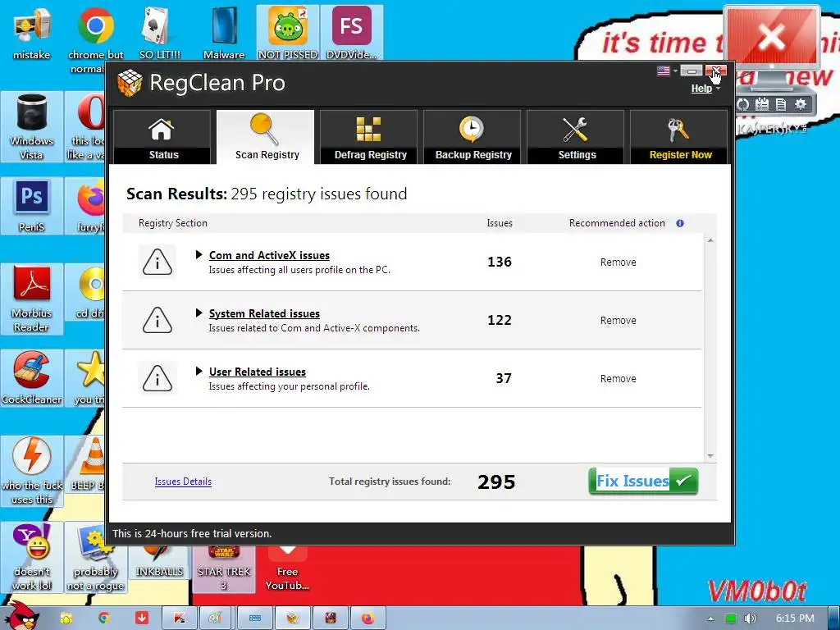Open Firefox from the taskbar
840x630 pixels.
point(367,619)
